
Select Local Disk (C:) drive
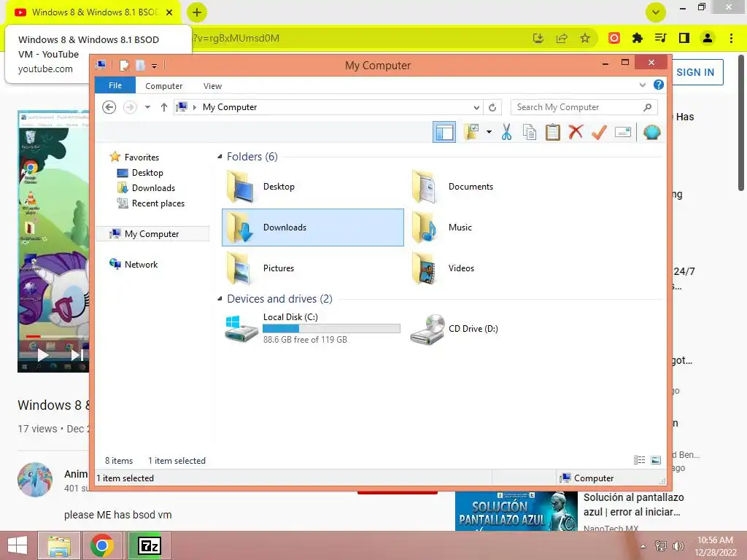click(x=312, y=328)
